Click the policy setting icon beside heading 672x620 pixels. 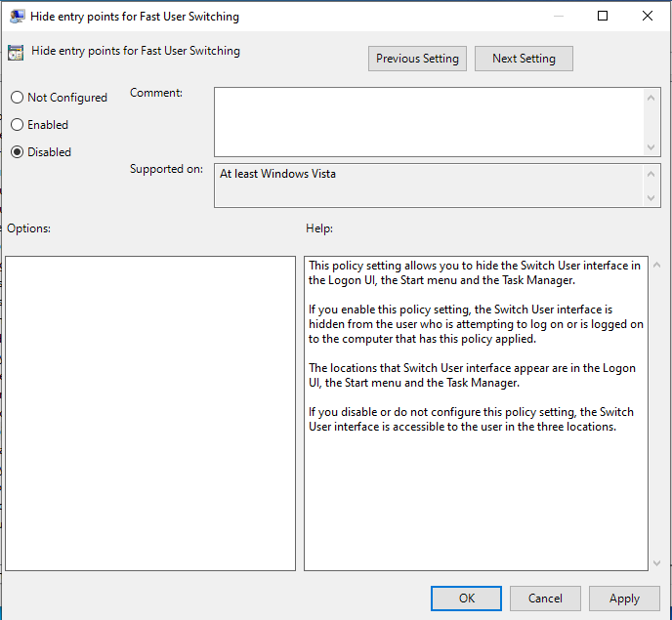16,53
